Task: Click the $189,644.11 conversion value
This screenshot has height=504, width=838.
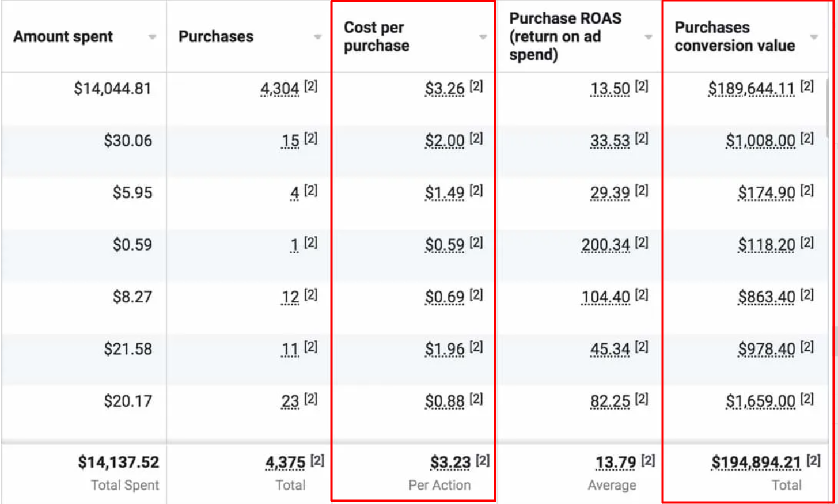Action: point(751,89)
